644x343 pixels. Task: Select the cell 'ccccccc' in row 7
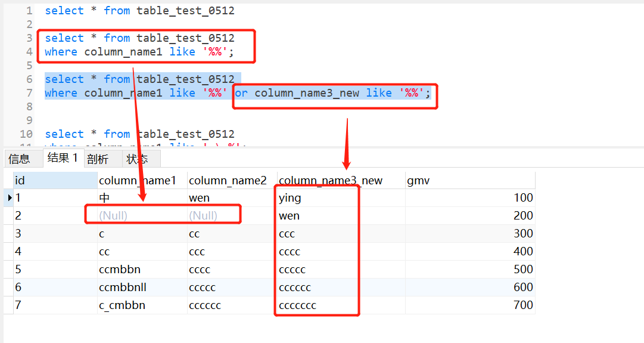pyautogui.click(x=341, y=305)
